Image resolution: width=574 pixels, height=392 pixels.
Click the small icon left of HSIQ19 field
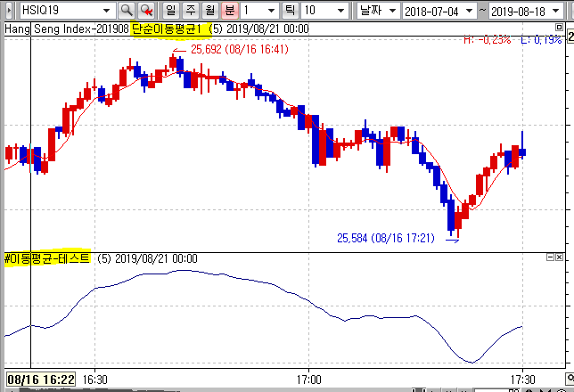point(10,10)
